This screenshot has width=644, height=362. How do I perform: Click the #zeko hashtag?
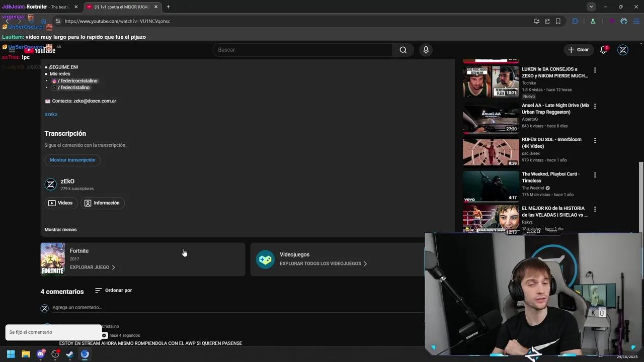(x=51, y=114)
